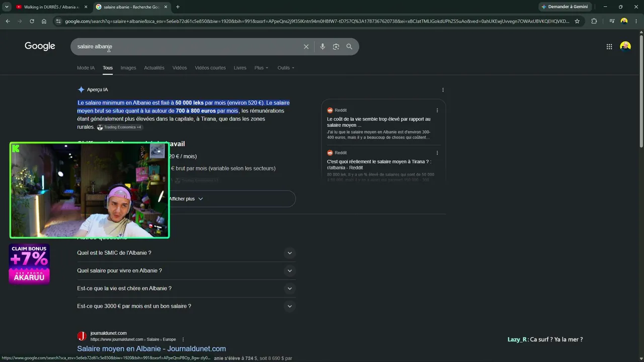Expand the Outils dropdown

point(286,68)
